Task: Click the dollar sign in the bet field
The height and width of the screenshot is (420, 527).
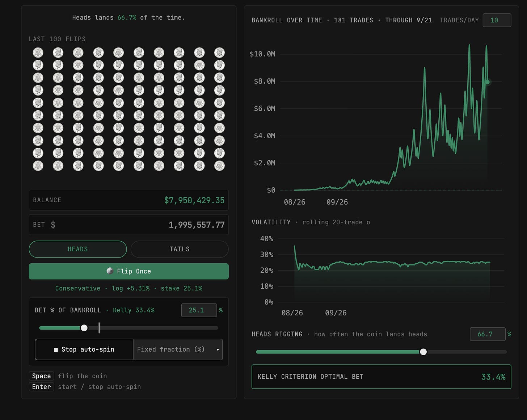Action: point(53,225)
